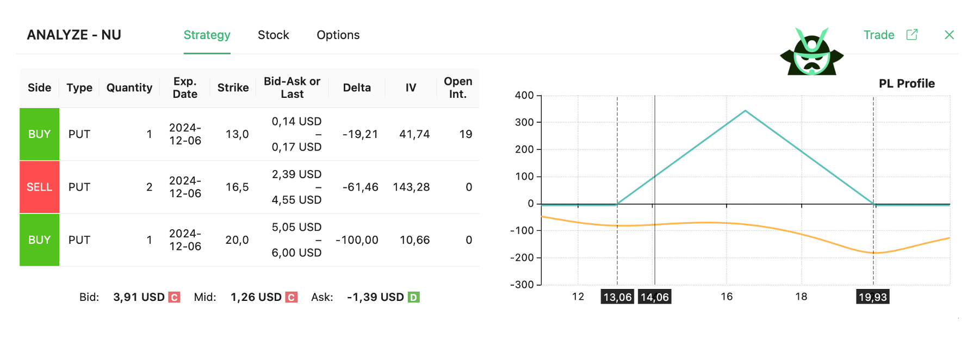Select the Options tab
This screenshot has width=980, height=340.
[338, 35]
